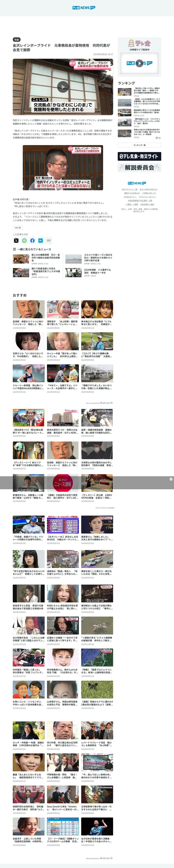This screenshot has height=868, width=174.
Task: Open the 運営からのお知らせ link
Action: point(132,193)
